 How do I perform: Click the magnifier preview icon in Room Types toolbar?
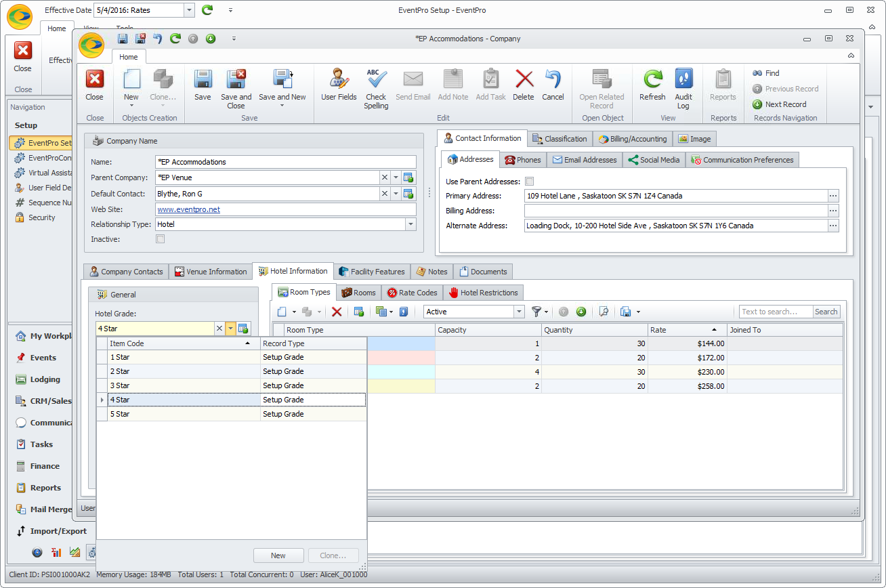[x=604, y=312]
